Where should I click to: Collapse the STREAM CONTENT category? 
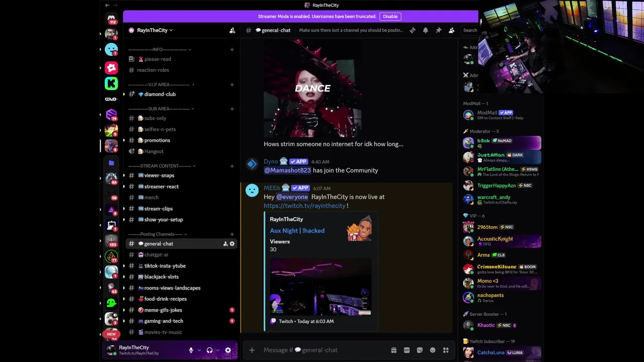(162, 166)
